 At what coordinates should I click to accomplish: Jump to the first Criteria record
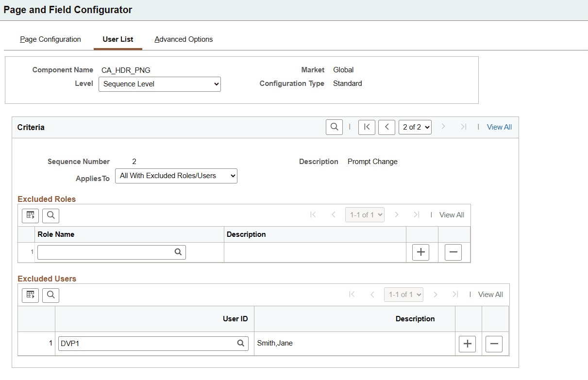(x=367, y=127)
